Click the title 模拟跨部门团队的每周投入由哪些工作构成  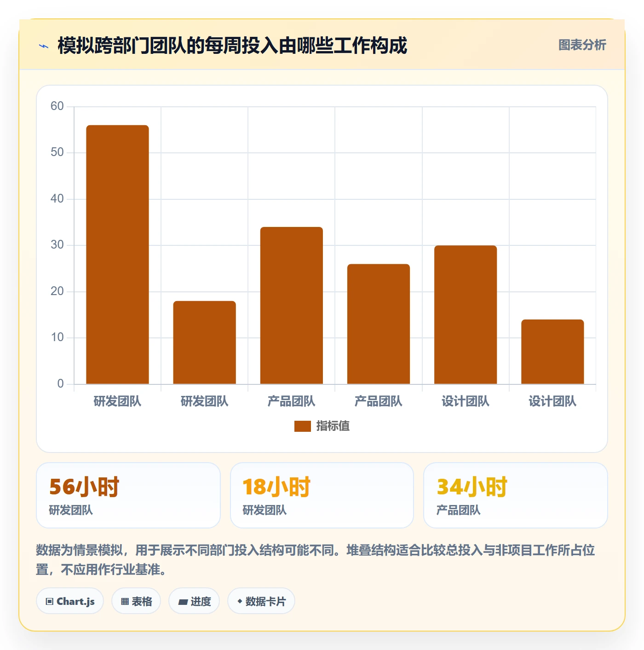[232, 46]
